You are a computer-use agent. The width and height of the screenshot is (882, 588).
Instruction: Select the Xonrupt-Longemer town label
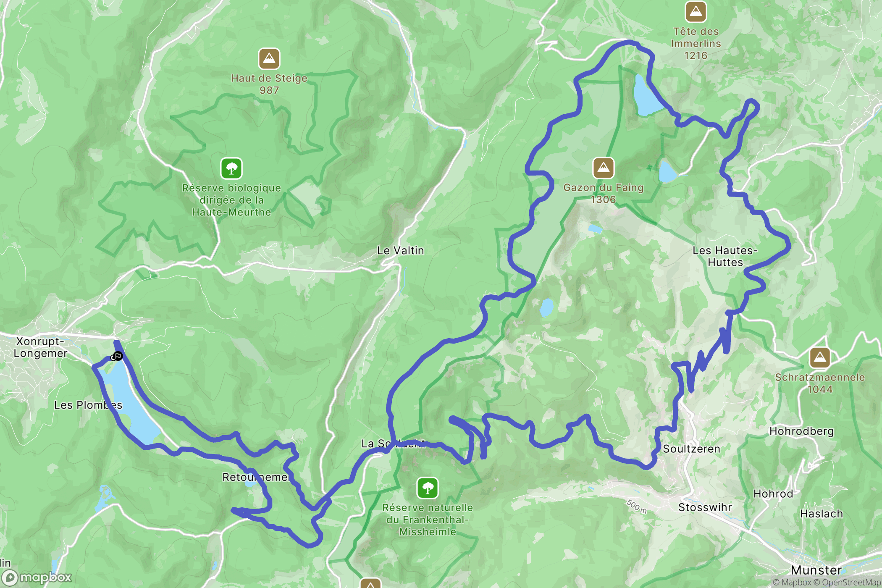click(40, 347)
